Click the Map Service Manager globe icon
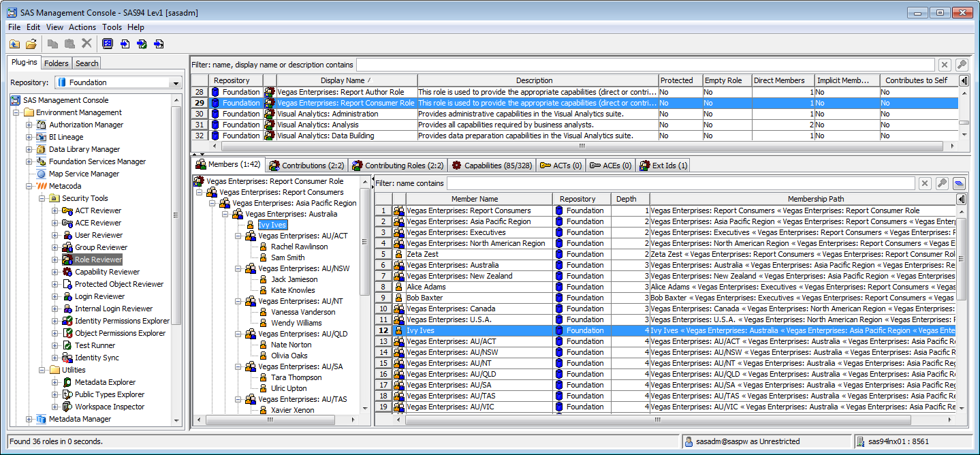The image size is (980, 455). coord(42,174)
